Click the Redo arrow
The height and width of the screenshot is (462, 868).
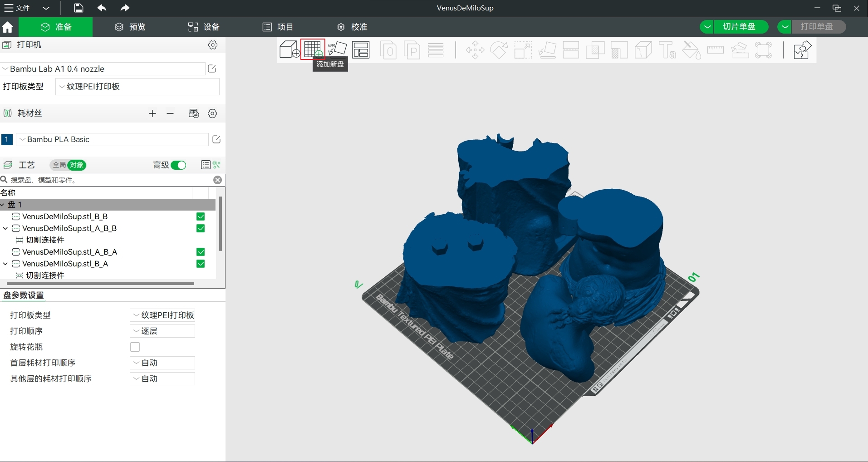pos(125,8)
